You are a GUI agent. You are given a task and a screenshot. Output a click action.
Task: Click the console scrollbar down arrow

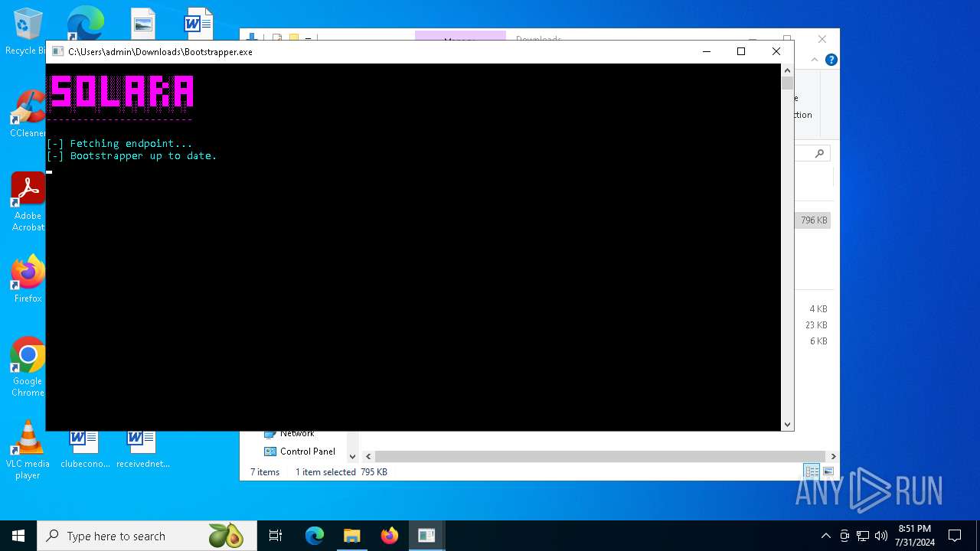787,424
